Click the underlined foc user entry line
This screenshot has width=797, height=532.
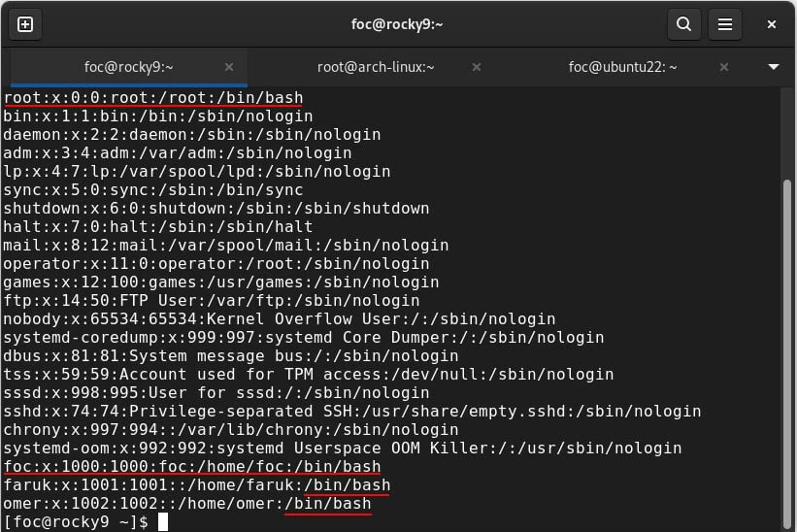pos(191,467)
